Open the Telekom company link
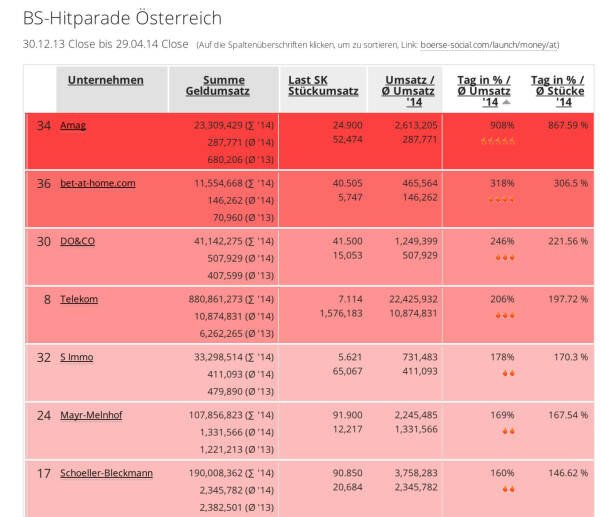The width and height of the screenshot is (600, 517). [x=79, y=299]
